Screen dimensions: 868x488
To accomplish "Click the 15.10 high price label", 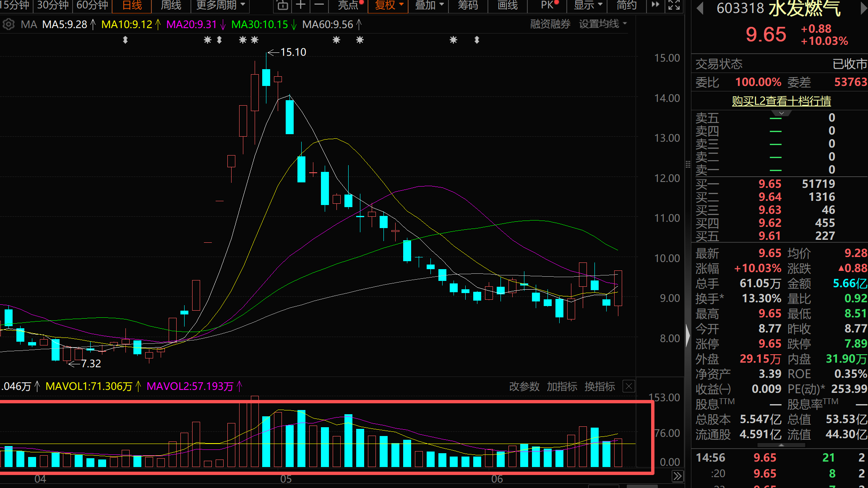I will pos(293,52).
